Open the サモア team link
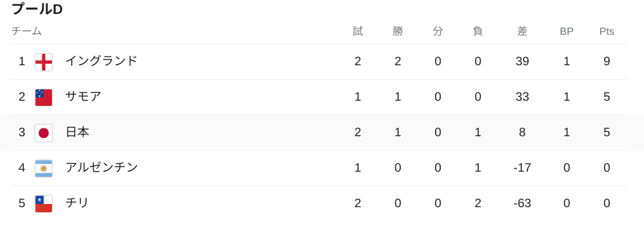 [84, 96]
